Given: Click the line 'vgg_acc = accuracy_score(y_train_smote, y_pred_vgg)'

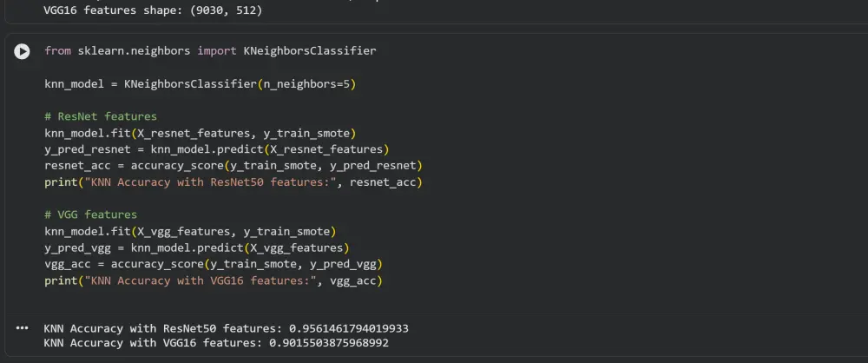Looking at the screenshot, I should [214, 264].
